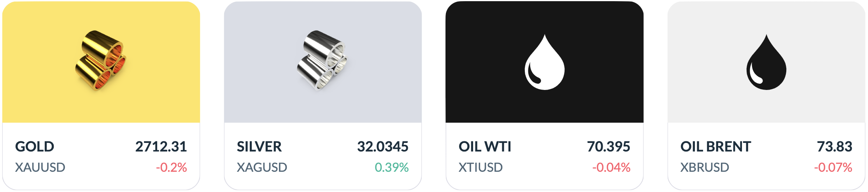This screenshot has height=192, width=868.
Task: Open the SILVER commodity title
Action: click(259, 147)
